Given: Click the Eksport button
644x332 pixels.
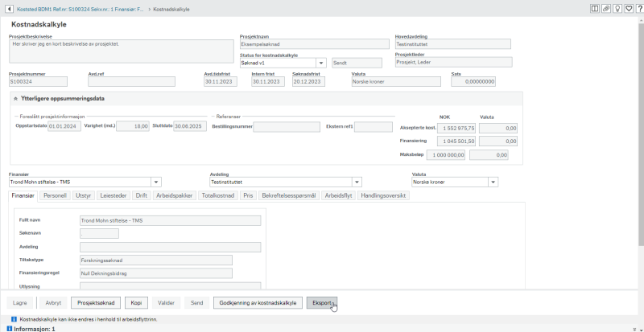Looking at the screenshot, I should pos(322,303).
